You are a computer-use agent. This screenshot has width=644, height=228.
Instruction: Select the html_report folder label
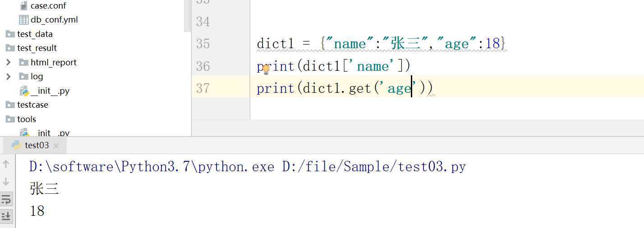pos(54,62)
